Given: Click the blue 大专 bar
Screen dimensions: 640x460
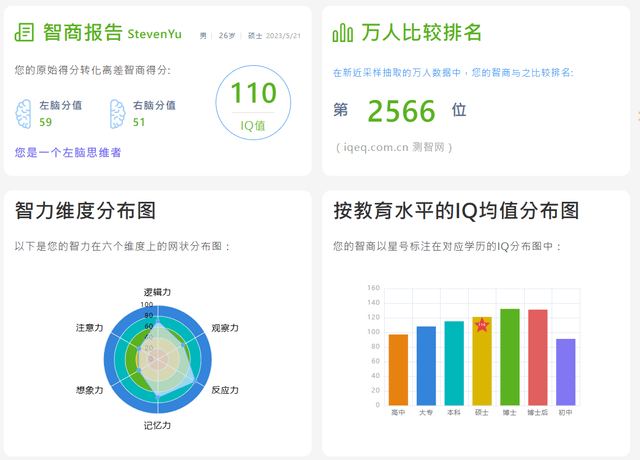Looking at the screenshot, I should click(426, 366).
